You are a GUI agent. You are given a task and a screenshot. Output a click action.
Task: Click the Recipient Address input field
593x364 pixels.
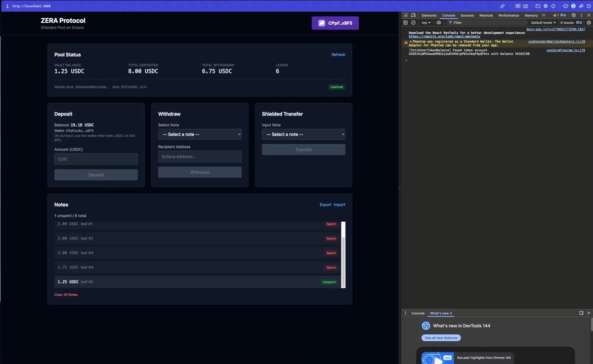point(200,157)
